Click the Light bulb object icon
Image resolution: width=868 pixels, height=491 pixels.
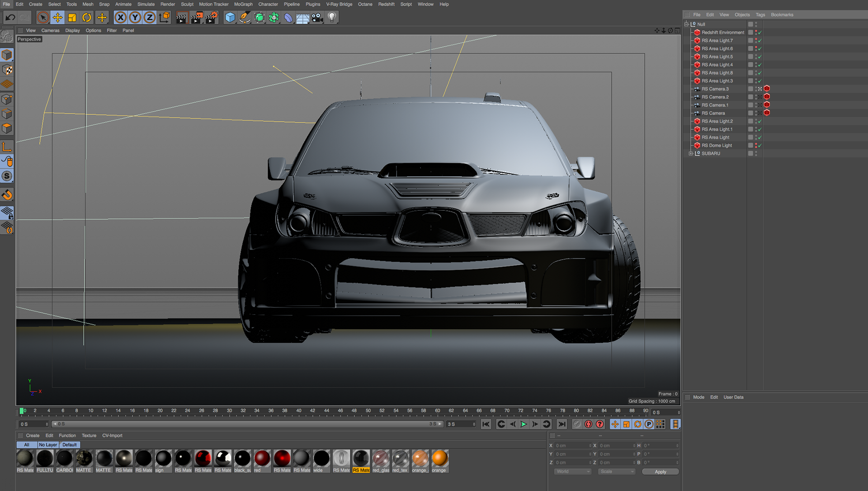point(332,18)
